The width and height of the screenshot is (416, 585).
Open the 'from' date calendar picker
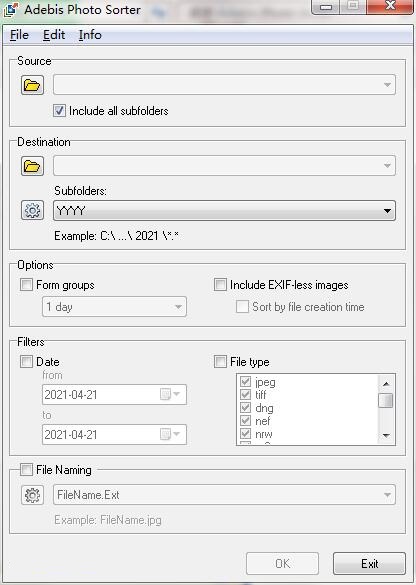[170, 394]
